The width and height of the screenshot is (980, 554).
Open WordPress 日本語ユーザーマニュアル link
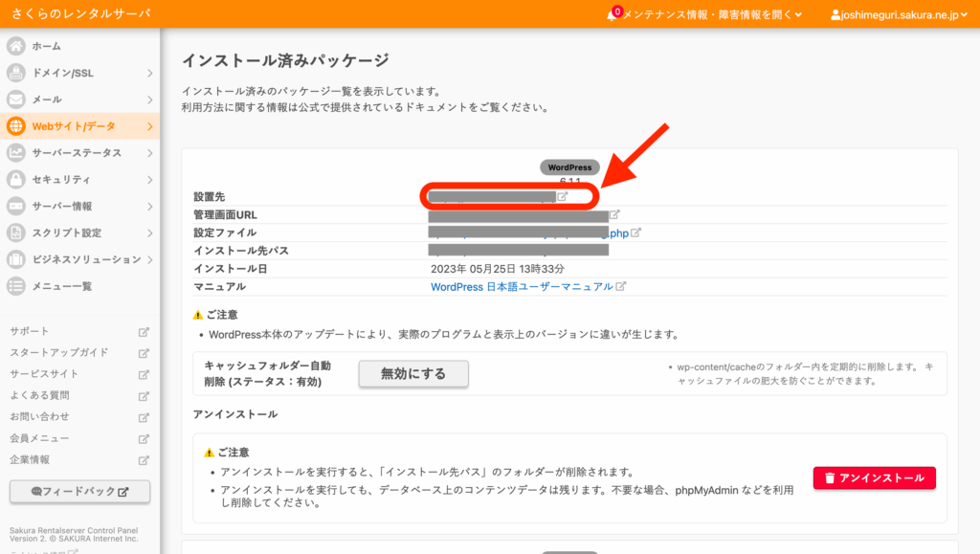[522, 286]
